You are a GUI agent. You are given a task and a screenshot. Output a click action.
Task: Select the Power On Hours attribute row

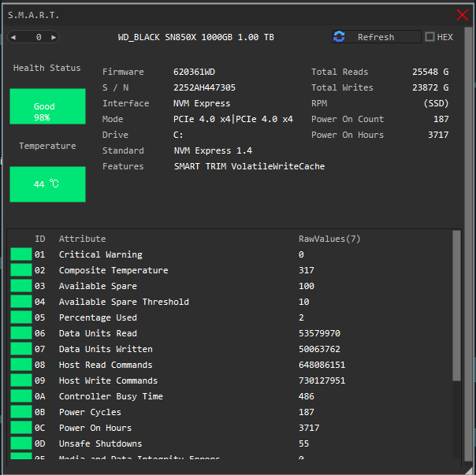(x=231, y=428)
